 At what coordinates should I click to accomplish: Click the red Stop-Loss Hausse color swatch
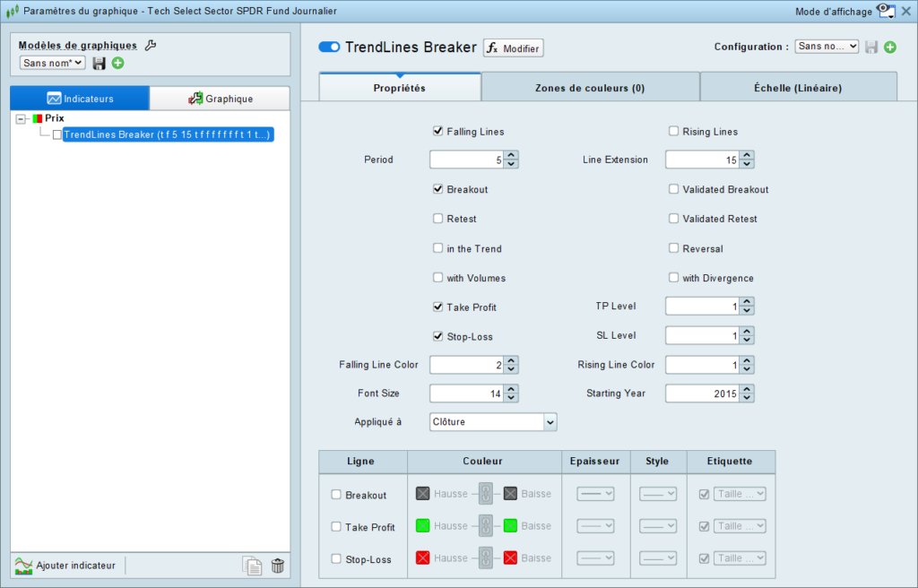(x=423, y=558)
